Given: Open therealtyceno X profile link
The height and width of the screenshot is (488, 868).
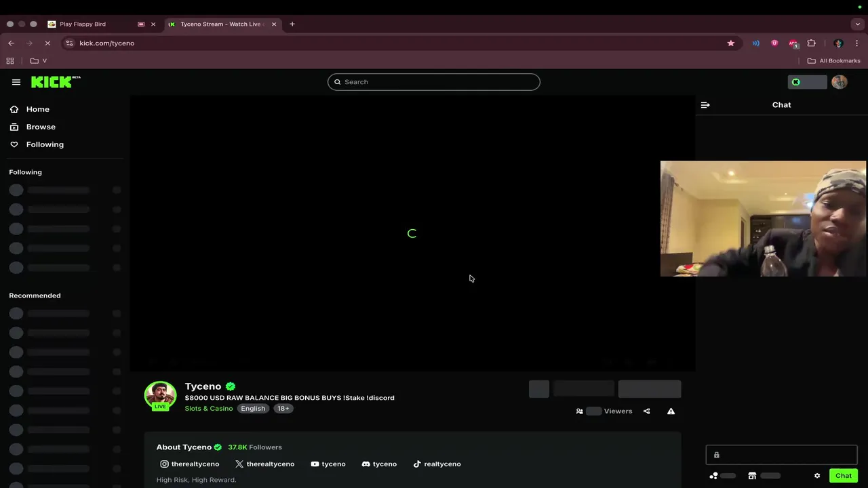Looking at the screenshot, I should [x=264, y=464].
